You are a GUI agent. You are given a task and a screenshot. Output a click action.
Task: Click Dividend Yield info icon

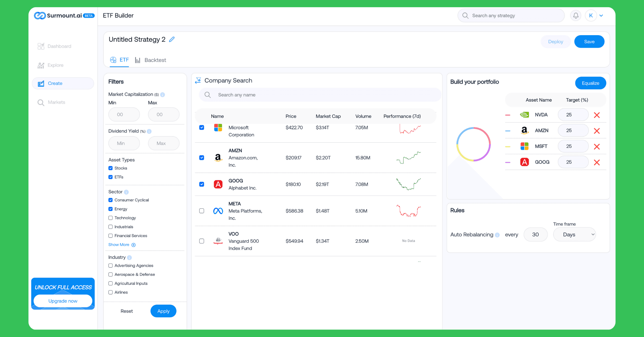149,131
